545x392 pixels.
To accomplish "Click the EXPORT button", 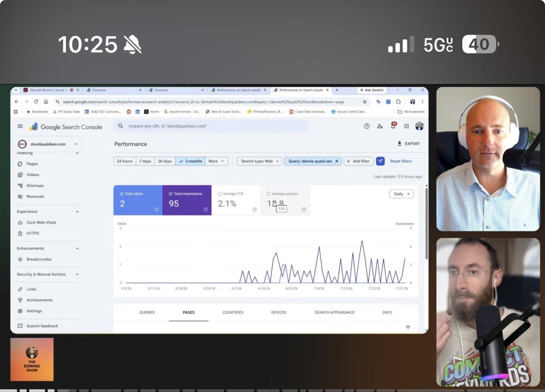I will coord(408,144).
